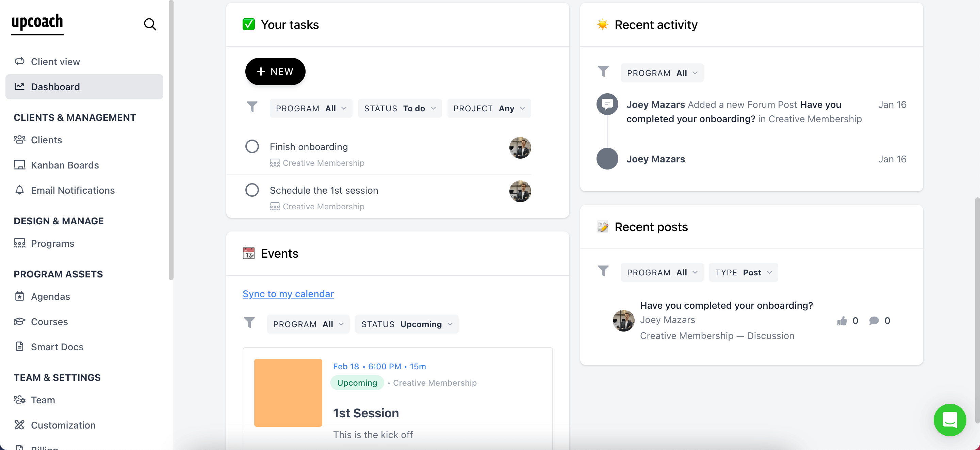Open the green chat support bubble

pyautogui.click(x=950, y=420)
